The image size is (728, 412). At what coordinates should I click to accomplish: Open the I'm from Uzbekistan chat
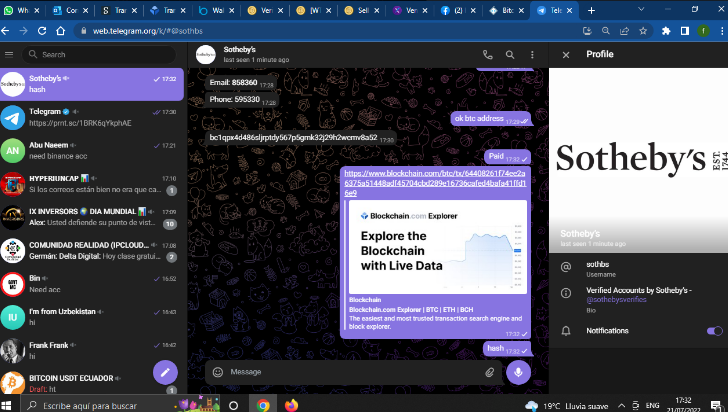[92, 317]
